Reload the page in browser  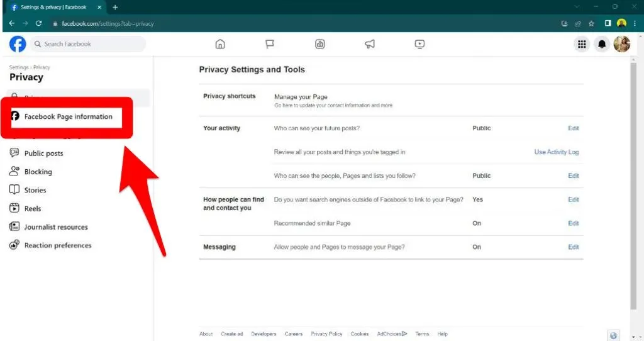click(x=39, y=23)
